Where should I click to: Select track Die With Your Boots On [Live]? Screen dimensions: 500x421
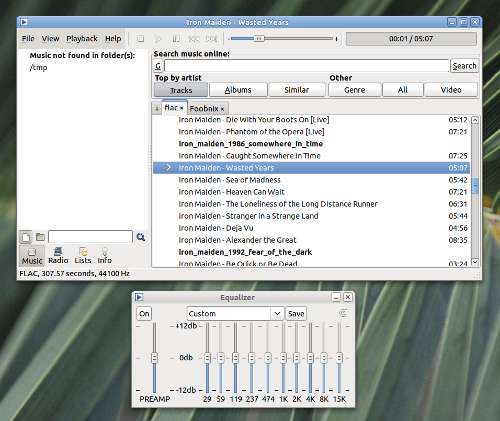(311, 120)
